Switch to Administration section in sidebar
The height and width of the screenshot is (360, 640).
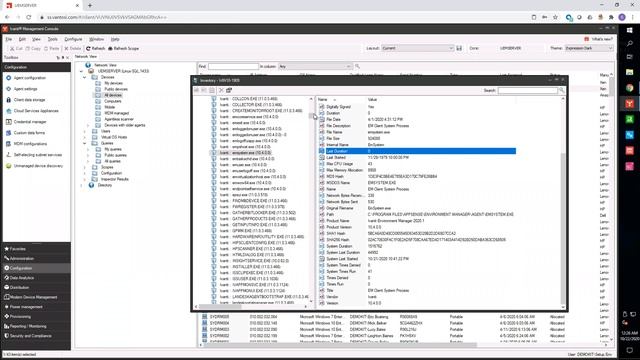click(36, 258)
